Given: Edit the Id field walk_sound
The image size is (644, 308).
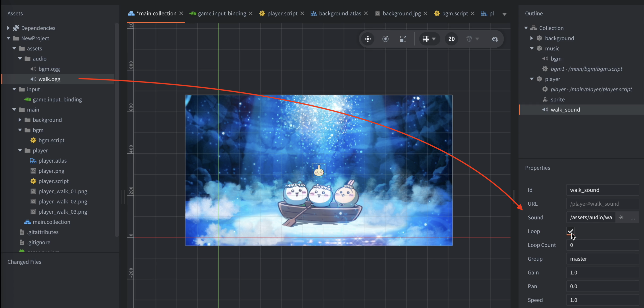Looking at the screenshot, I should (602, 190).
